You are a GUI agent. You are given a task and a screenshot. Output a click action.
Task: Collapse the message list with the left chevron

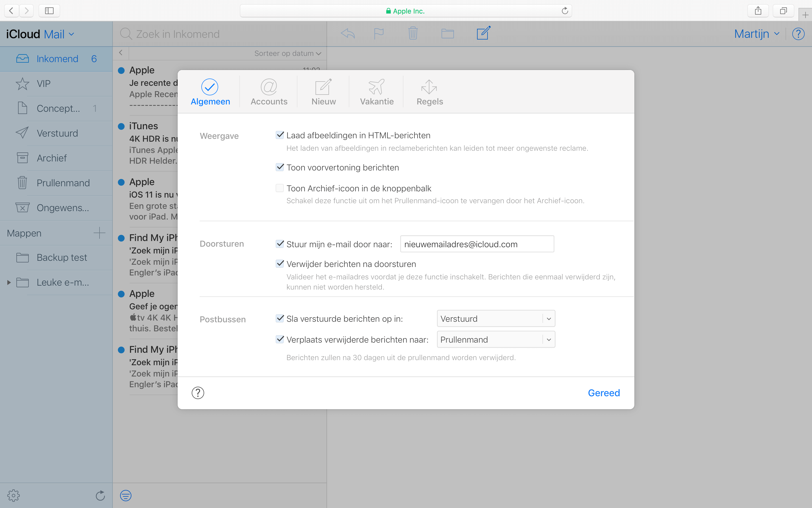coord(121,53)
